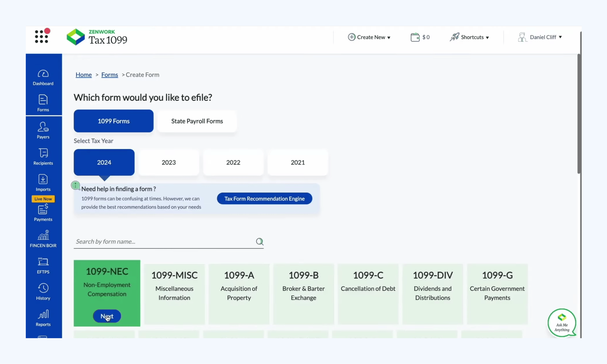Switch to State Payroll Forms tab

(x=197, y=121)
